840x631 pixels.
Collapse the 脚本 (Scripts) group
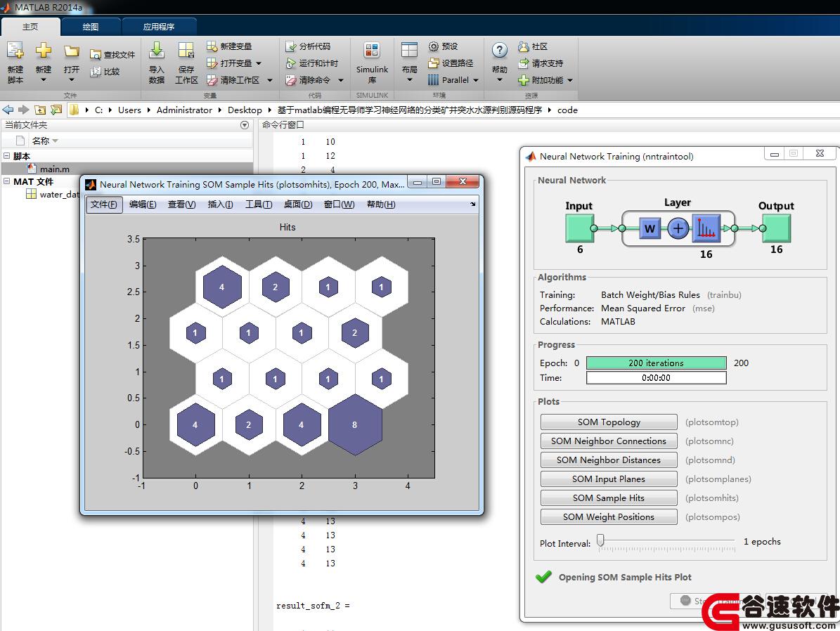6,156
